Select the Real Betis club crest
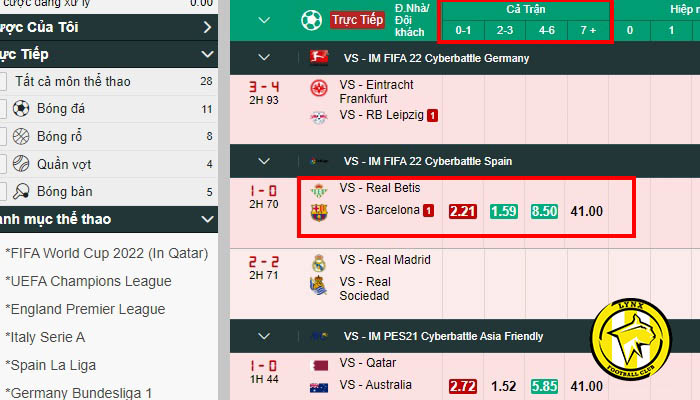 tap(319, 191)
